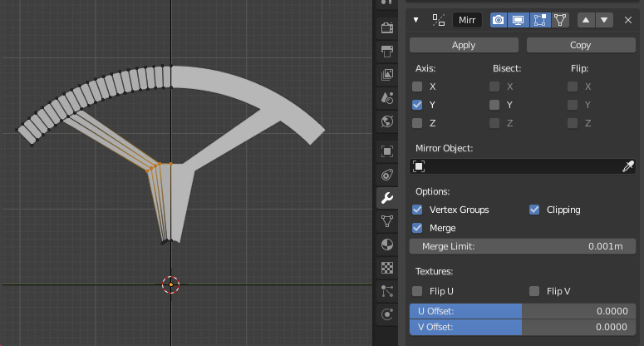This screenshot has width=644, height=346.
Task: Enable mirror Axis Z checkbox
Action: tap(417, 123)
